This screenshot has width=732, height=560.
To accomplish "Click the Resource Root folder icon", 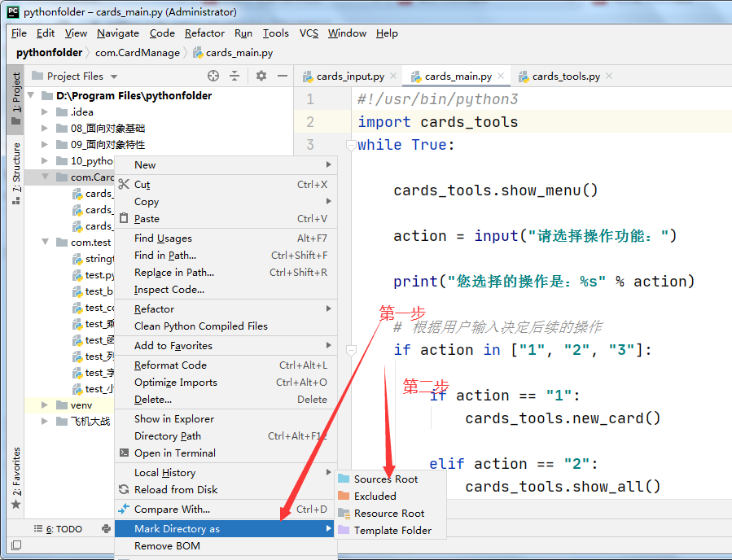I will click(x=344, y=514).
